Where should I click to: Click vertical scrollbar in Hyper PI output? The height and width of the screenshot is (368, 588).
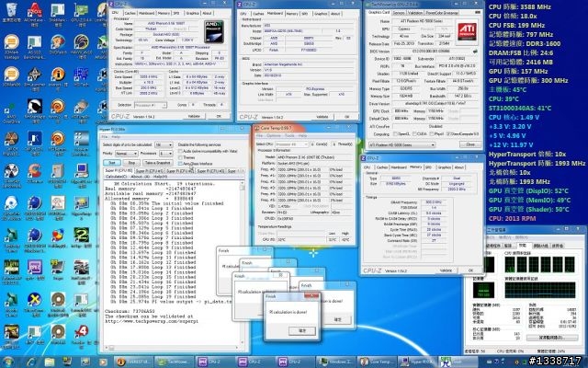click(243, 263)
